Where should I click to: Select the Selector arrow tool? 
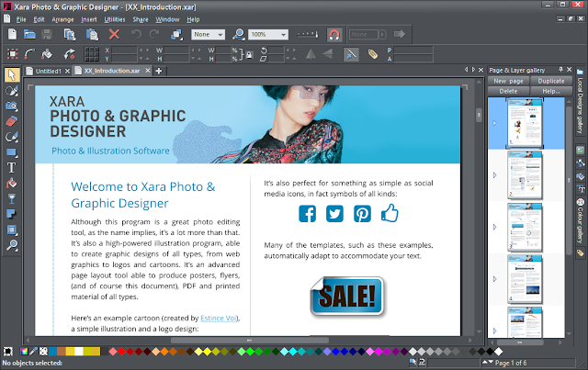click(x=12, y=75)
